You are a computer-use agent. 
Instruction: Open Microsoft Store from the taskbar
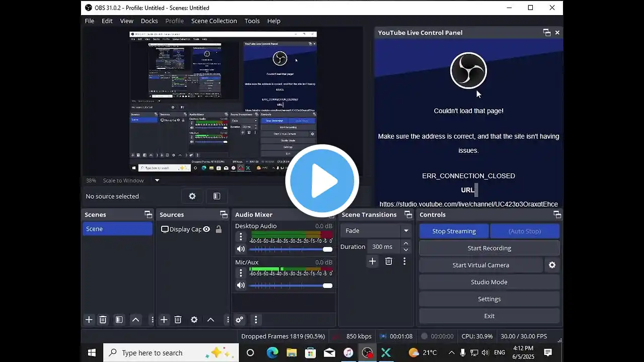point(310,352)
